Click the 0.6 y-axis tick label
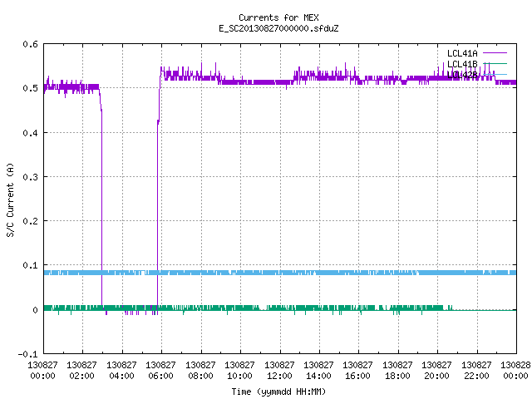 30,44
